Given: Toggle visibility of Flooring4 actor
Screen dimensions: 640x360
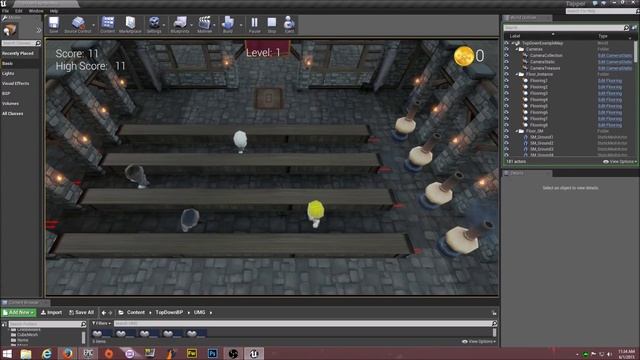Looking at the screenshot, I should click(x=507, y=100).
